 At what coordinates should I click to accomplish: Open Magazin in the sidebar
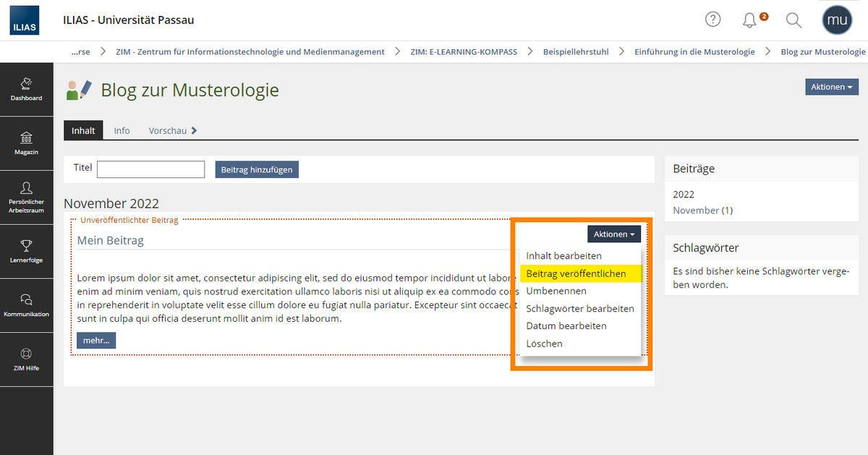26,143
